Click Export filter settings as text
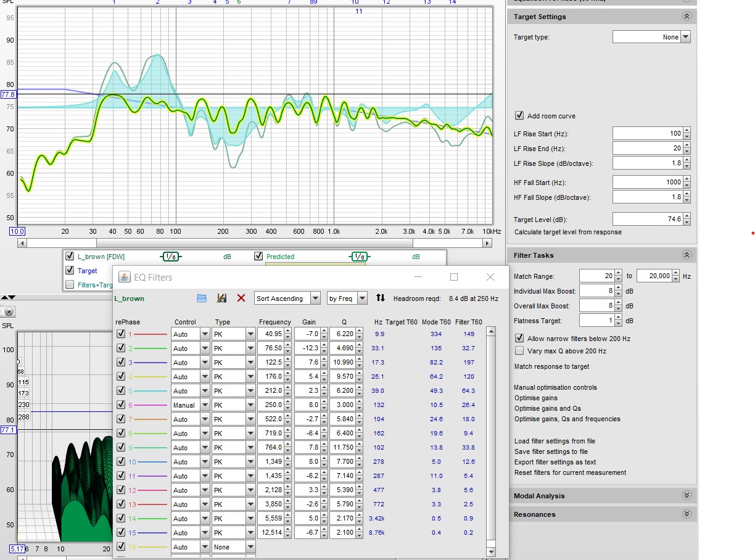 click(555, 462)
